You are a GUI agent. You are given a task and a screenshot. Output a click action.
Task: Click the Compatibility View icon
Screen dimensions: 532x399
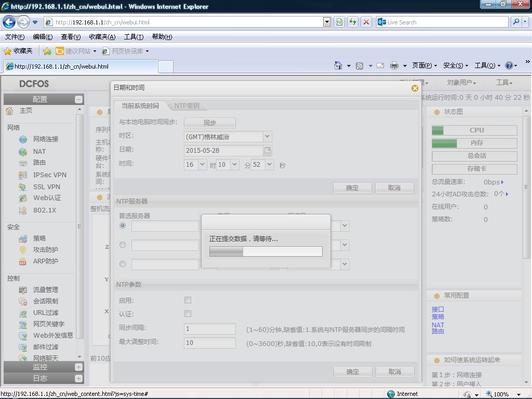point(339,22)
